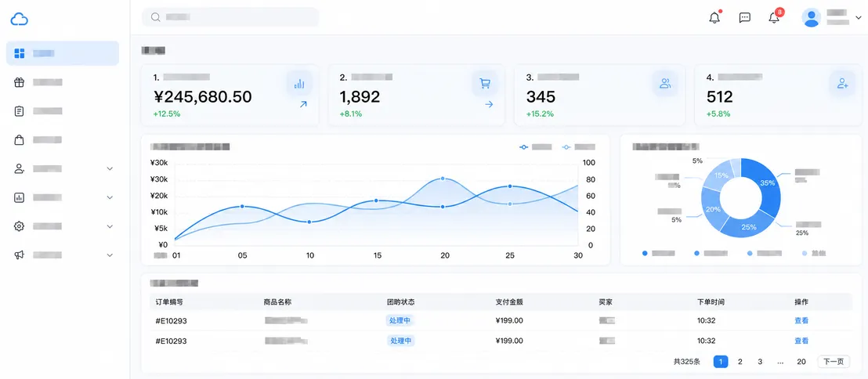
Task: Expand the megaphone sidebar menu chevron
Action: tap(110, 255)
